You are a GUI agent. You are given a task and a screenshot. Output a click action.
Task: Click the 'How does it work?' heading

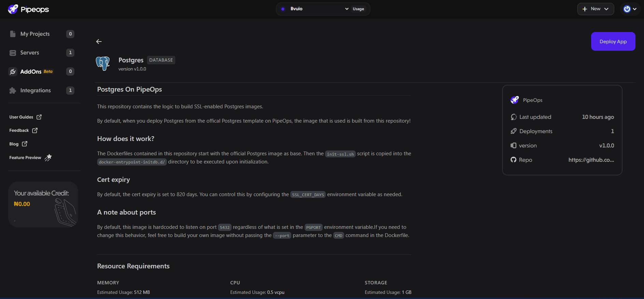tap(126, 139)
